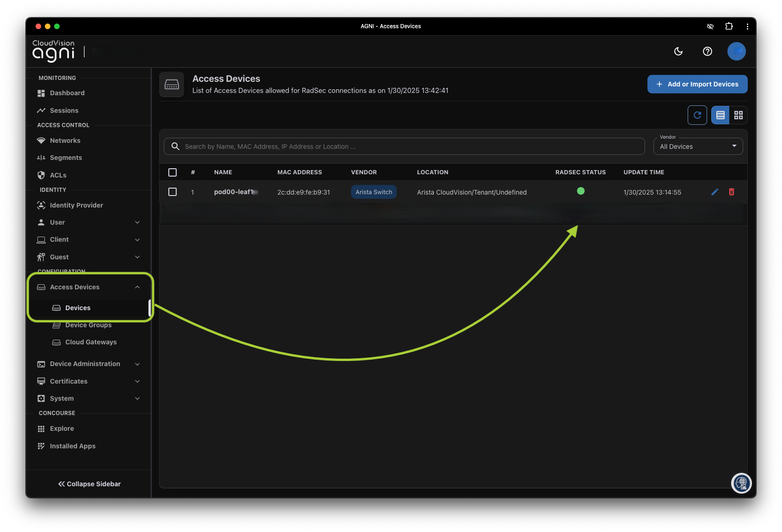
Task: Select all devices with header checkbox
Action: click(x=172, y=172)
